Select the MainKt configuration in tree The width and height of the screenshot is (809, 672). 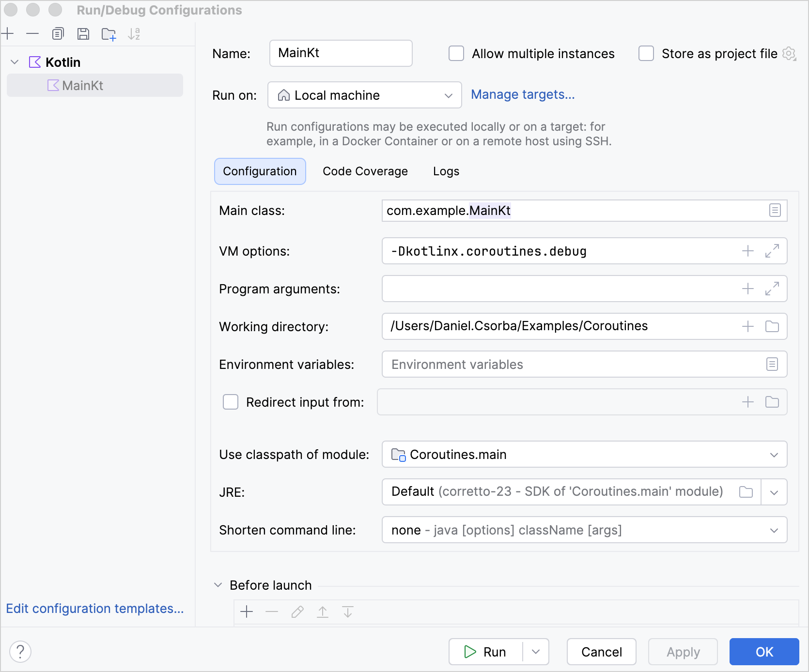pos(95,85)
